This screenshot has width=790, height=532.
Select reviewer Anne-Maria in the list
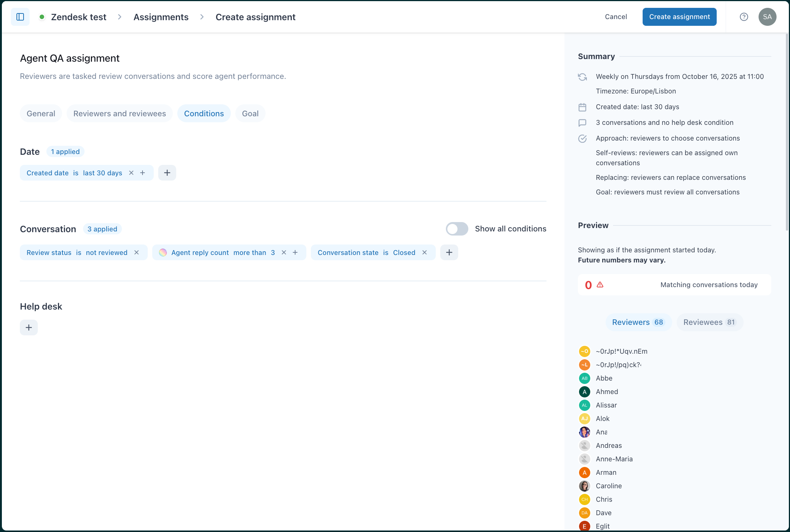[614, 459]
